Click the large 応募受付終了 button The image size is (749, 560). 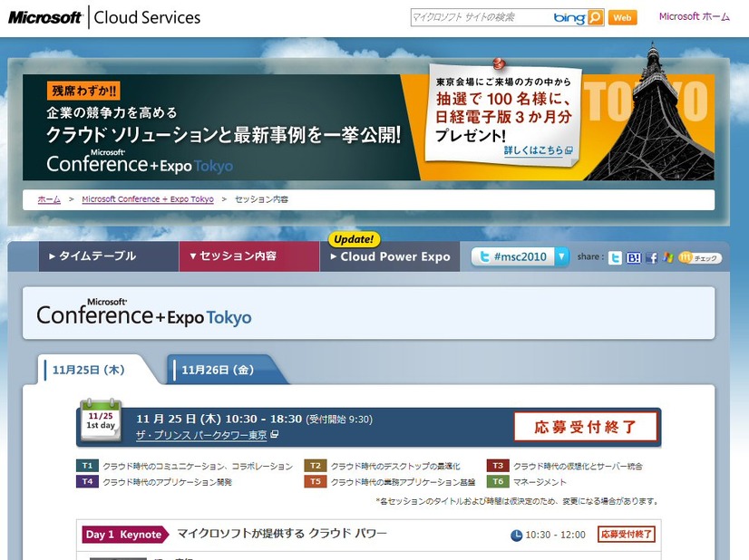pyautogui.click(x=586, y=427)
